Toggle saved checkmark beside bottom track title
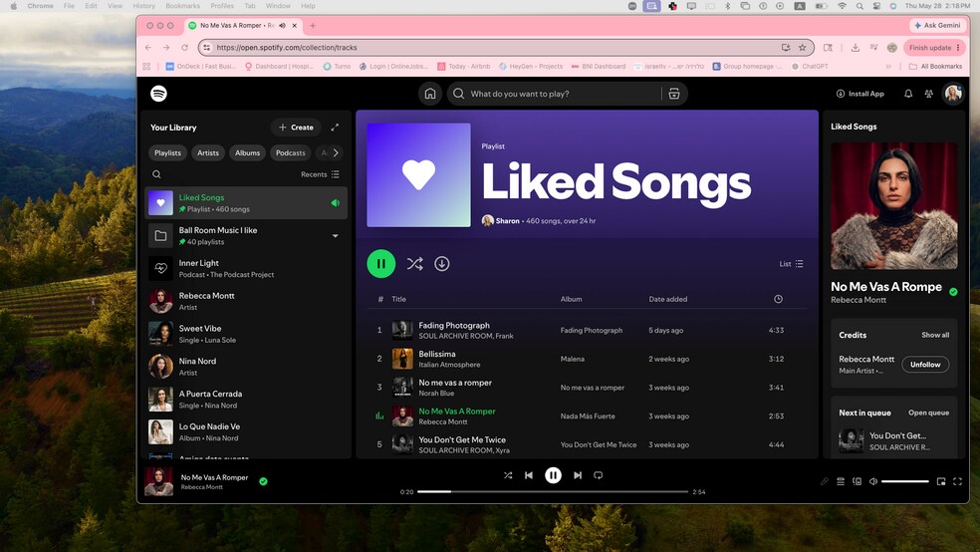This screenshot has height=552, width=980. [263, 481]
